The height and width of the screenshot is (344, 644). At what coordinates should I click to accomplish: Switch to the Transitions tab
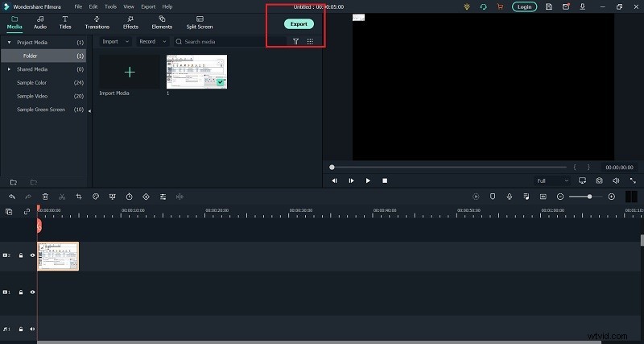pyautogui.click(x=97, y=23)
